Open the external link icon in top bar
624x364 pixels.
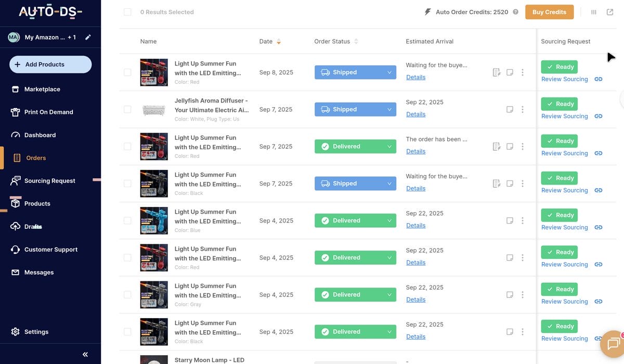(609, 11)
